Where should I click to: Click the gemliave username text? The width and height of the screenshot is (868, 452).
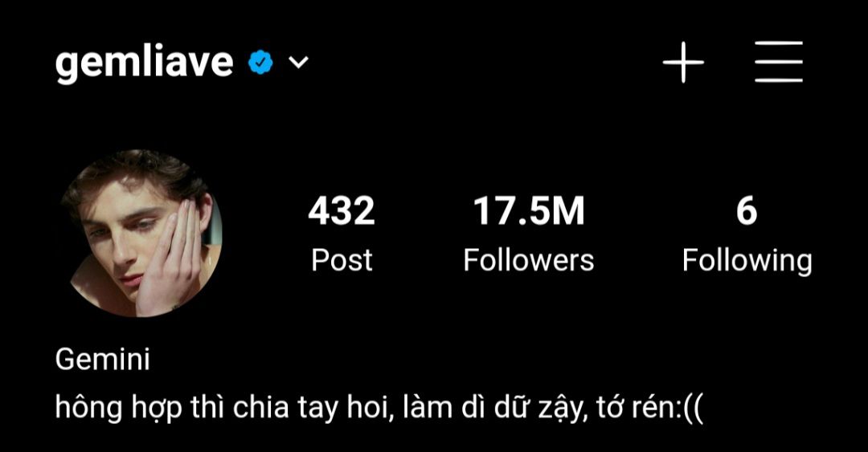[144, 63]
